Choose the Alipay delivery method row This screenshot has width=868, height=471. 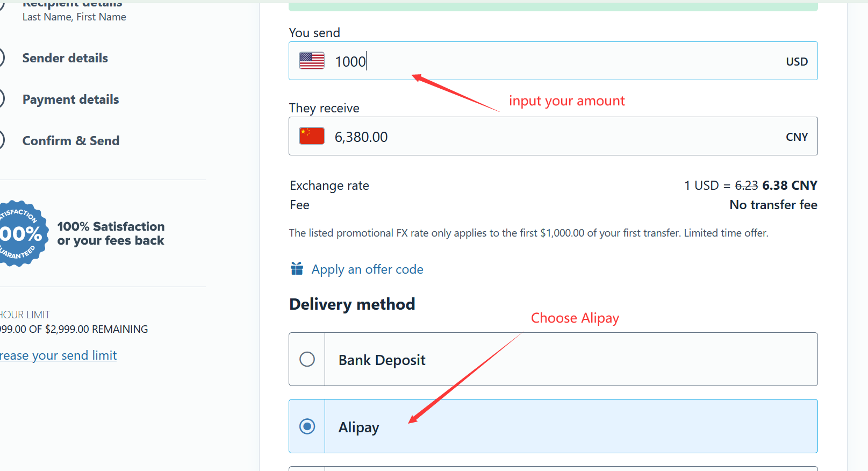(553, 426)
